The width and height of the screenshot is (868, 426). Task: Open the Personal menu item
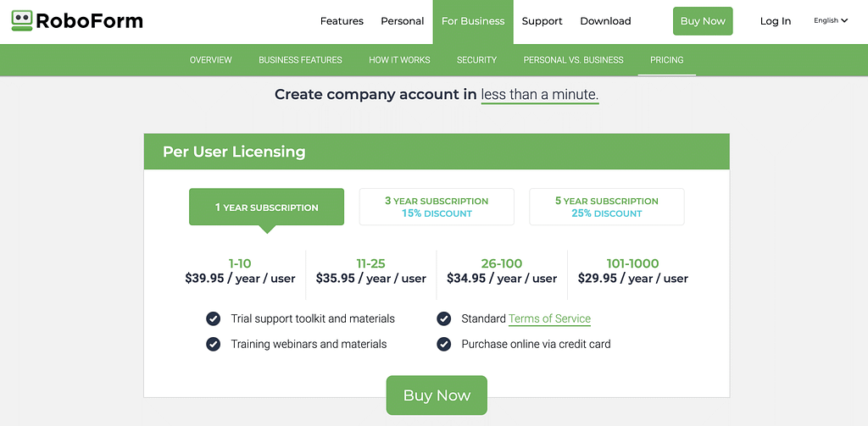click(x=403, y=21)
